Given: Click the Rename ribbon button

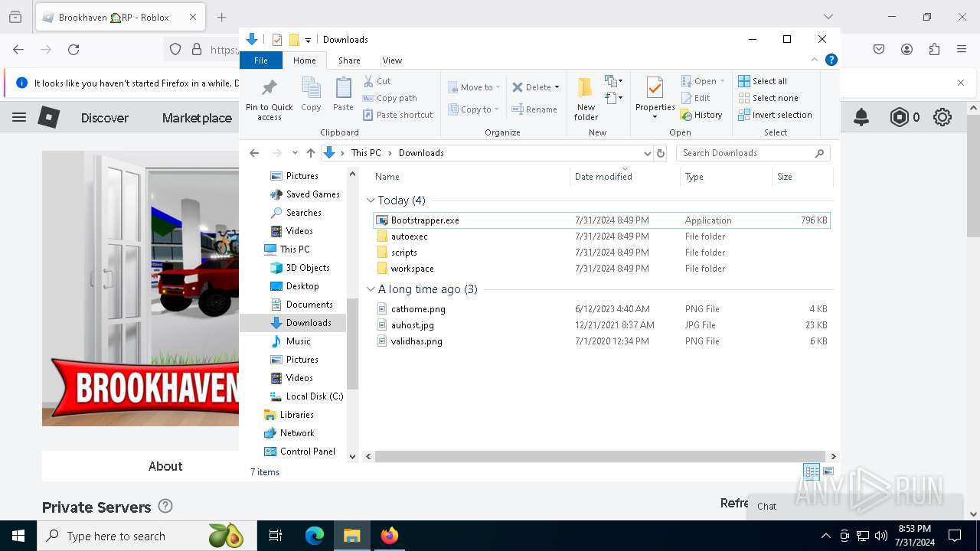Looking at the screenshot, I should click(534, 109).
